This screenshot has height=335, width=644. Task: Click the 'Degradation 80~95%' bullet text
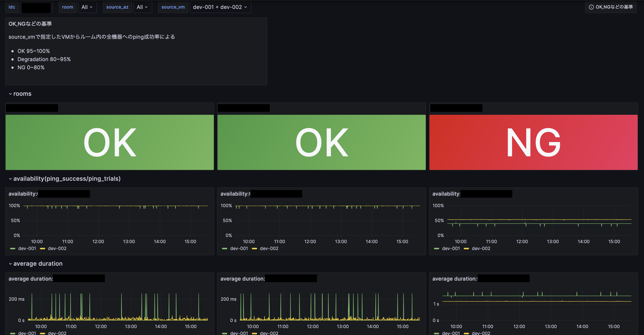[x=44, y=59]
